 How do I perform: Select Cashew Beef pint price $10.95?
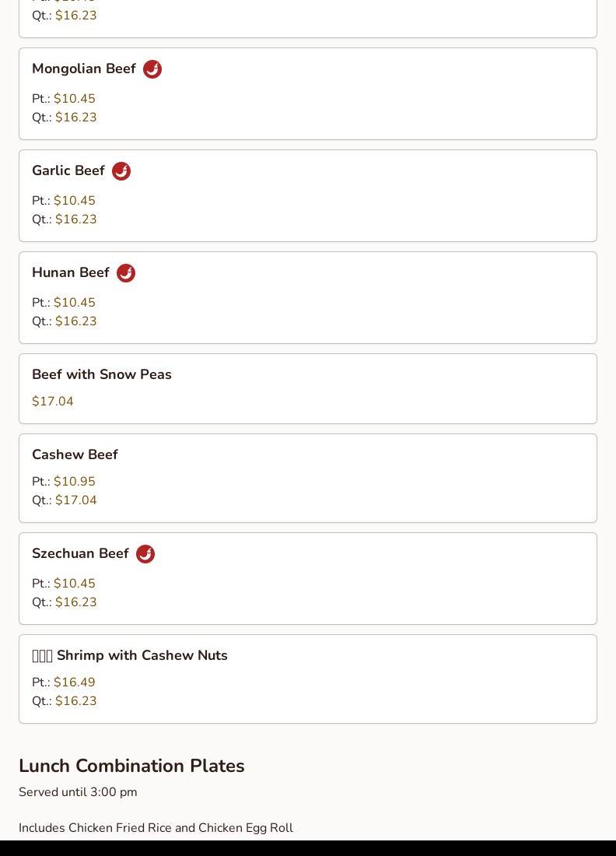pos(75,482)
